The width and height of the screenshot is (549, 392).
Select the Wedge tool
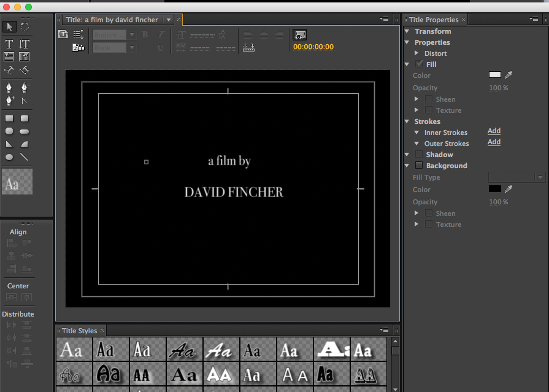(9, 144)
